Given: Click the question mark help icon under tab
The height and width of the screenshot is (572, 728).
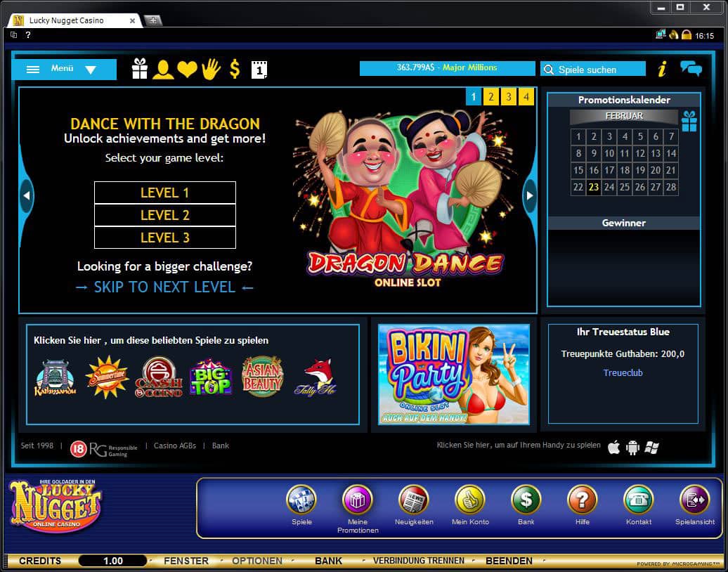Looking at the screenshot, I should (28, 35).
